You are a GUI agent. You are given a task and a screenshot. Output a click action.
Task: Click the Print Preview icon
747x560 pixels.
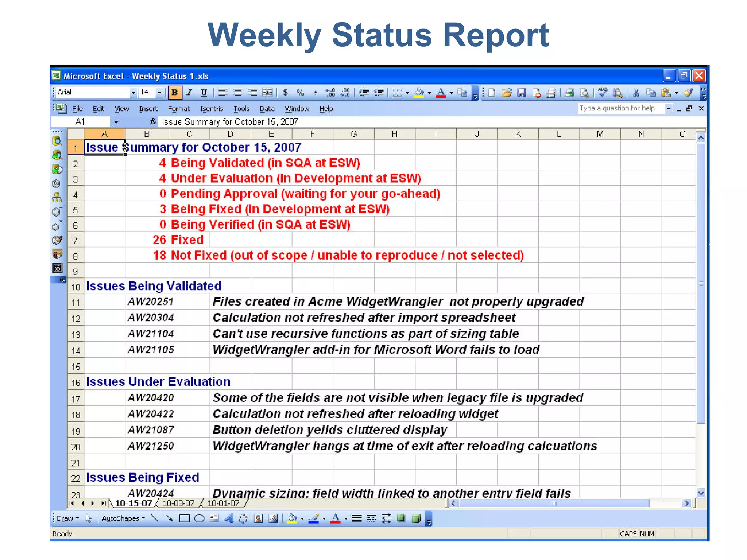pyautogui.click(x=584, y=93)
